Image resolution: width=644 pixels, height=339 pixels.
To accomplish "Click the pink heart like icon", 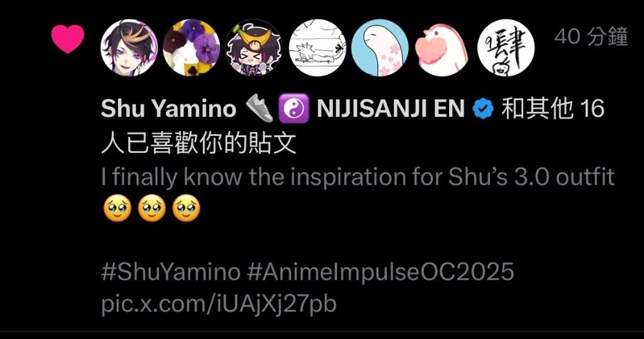I will click(x=67, y=40).
